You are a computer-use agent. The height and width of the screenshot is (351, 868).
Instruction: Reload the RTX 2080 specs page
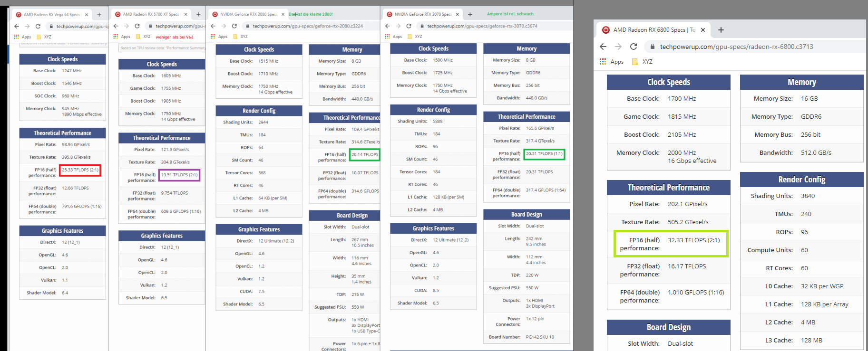[x=234, y=26]
